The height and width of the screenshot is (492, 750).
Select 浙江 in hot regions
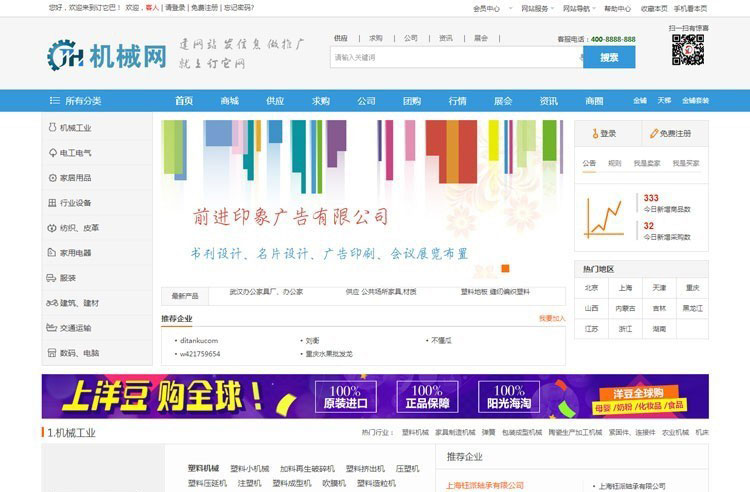pyautogui.click(x=625, y=329)
